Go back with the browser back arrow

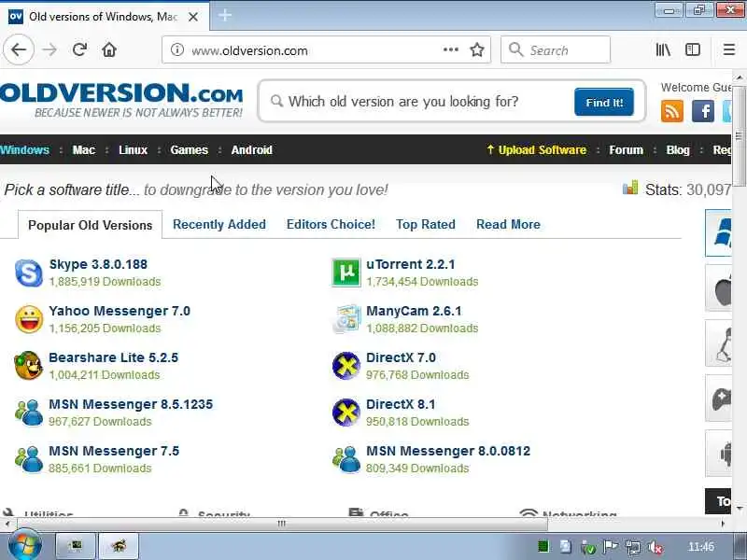point(19,49)
